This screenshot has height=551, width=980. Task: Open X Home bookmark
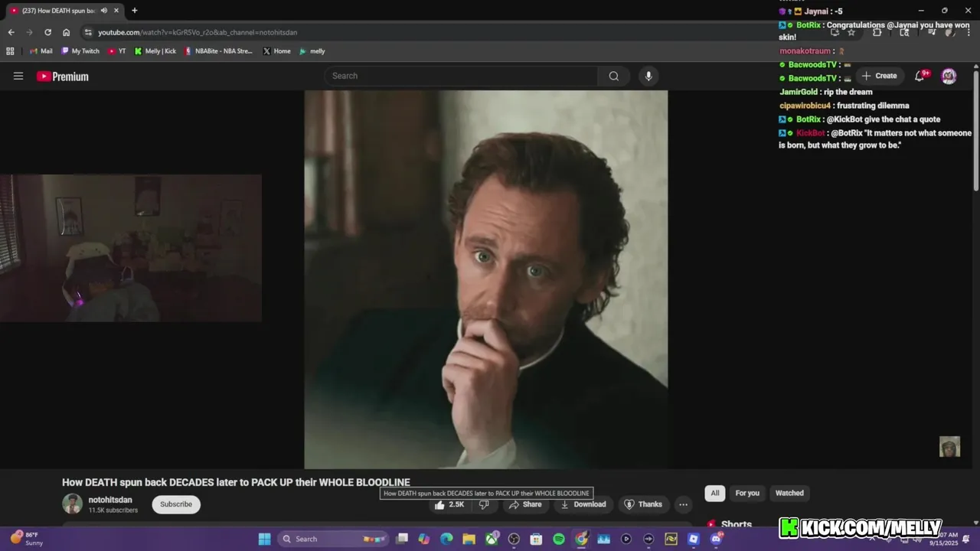tap(276, 51)
